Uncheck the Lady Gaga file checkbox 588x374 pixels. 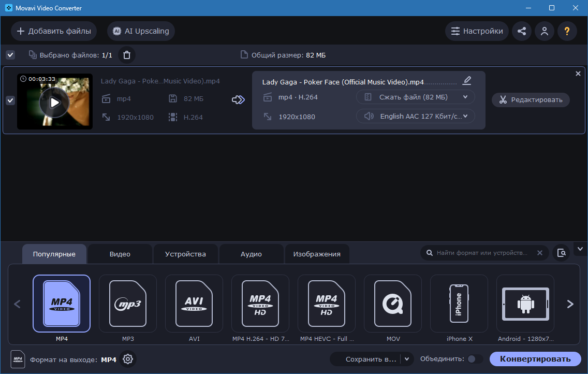(x=10, y=100)
